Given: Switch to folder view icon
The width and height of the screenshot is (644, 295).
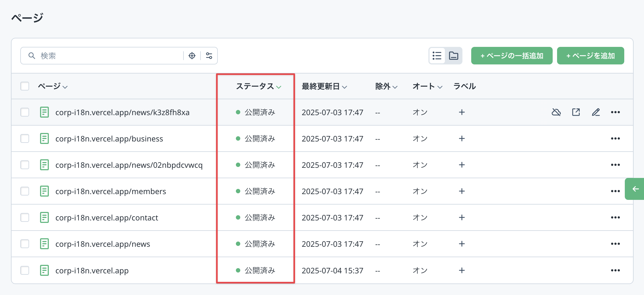Looking at the screenshot, I should click(x=453, y=56).
